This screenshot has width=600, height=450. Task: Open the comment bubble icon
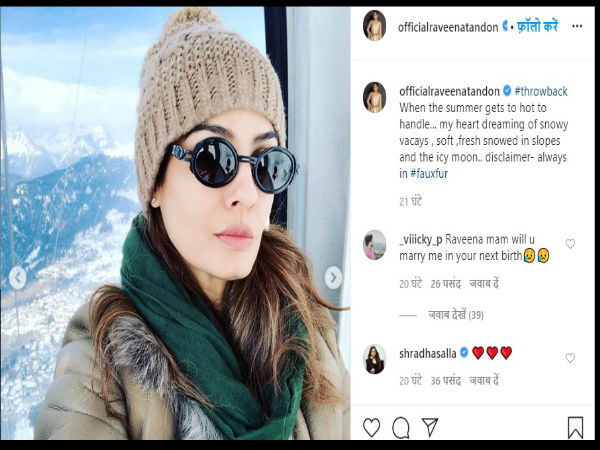(x=401, y=427)
